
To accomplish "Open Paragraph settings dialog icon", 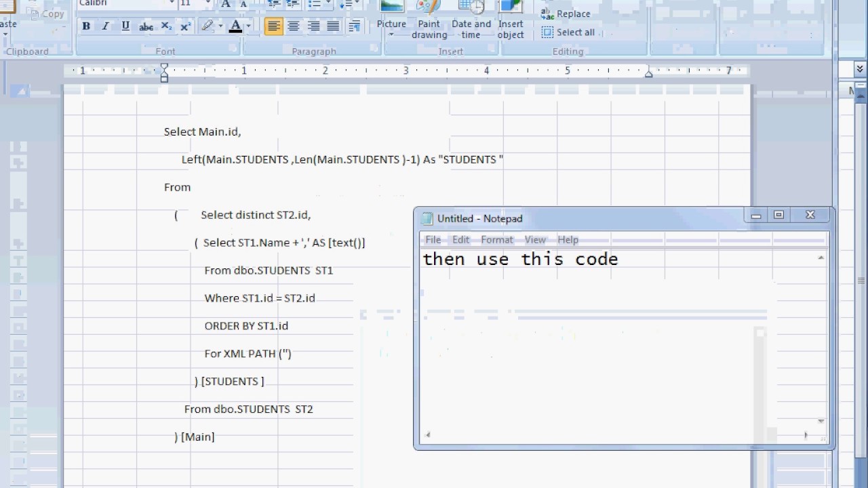I will (x=354, y=26).
